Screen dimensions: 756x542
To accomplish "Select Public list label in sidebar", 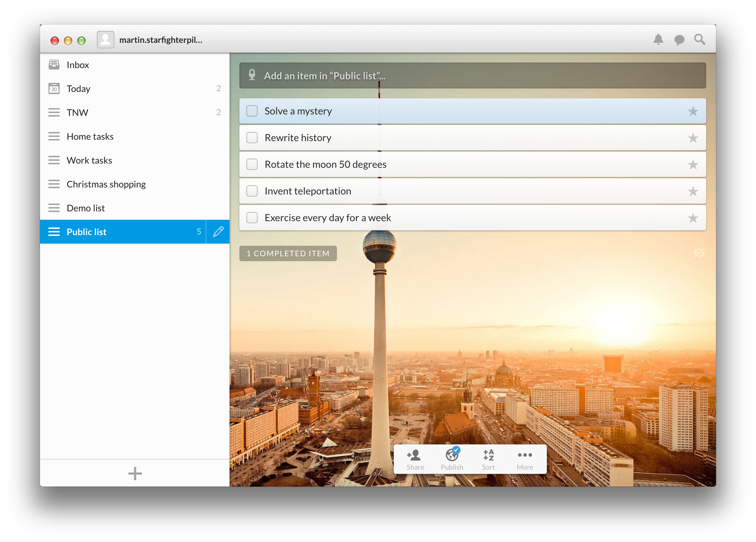I will (86, 232).
